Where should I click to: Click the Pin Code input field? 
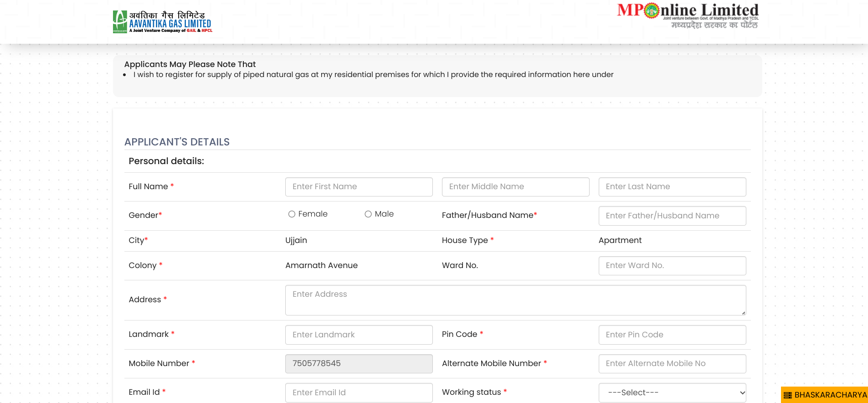(672, 335)
